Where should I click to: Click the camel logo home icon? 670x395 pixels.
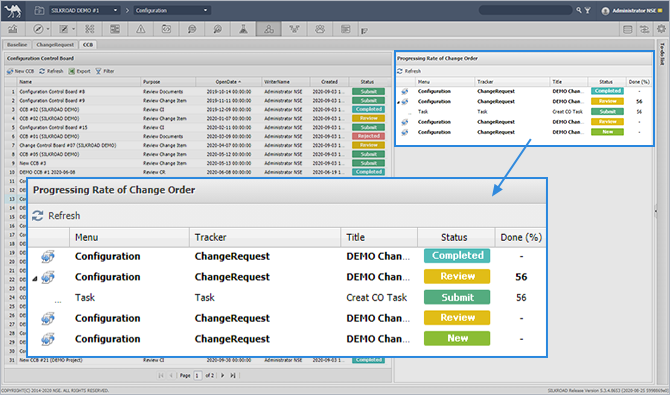click(13, 11)
